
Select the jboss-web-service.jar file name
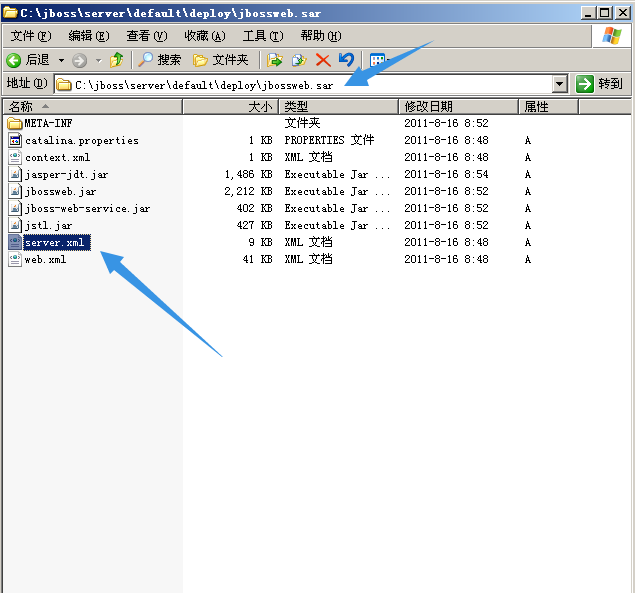coord(87,209)
